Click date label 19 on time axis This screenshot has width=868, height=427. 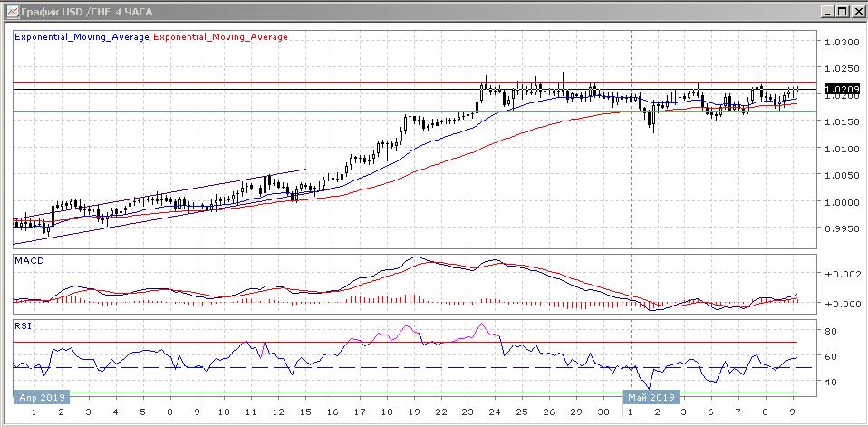point(413,412)
